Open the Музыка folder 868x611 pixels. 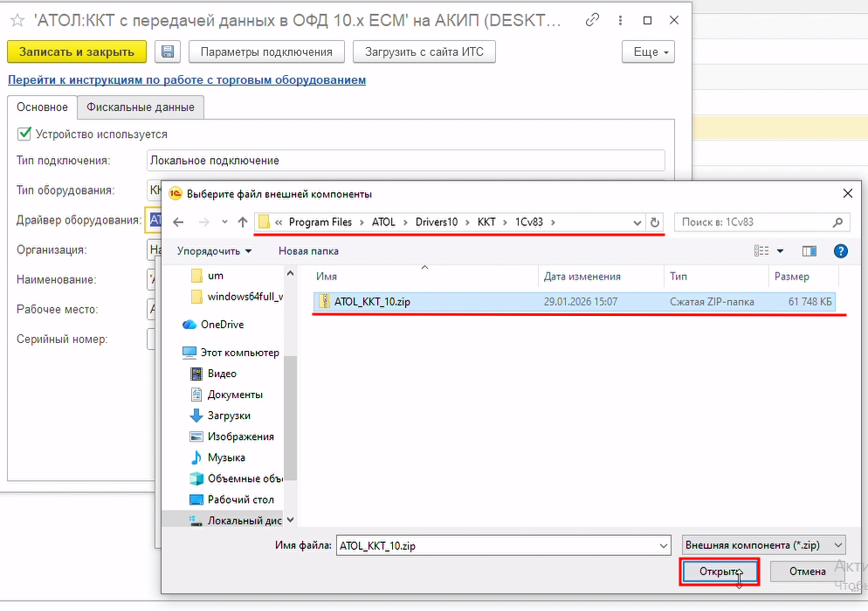tap(218, 457)
